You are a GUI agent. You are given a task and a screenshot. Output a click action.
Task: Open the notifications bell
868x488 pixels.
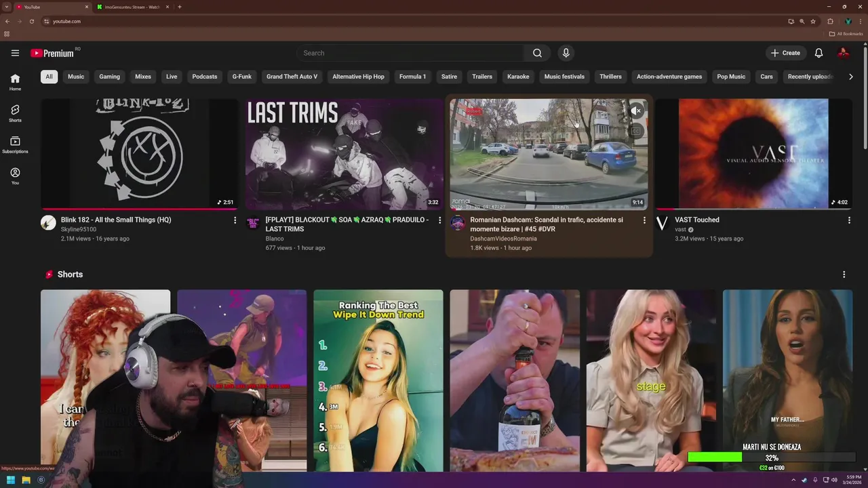(x=818, y=53)
